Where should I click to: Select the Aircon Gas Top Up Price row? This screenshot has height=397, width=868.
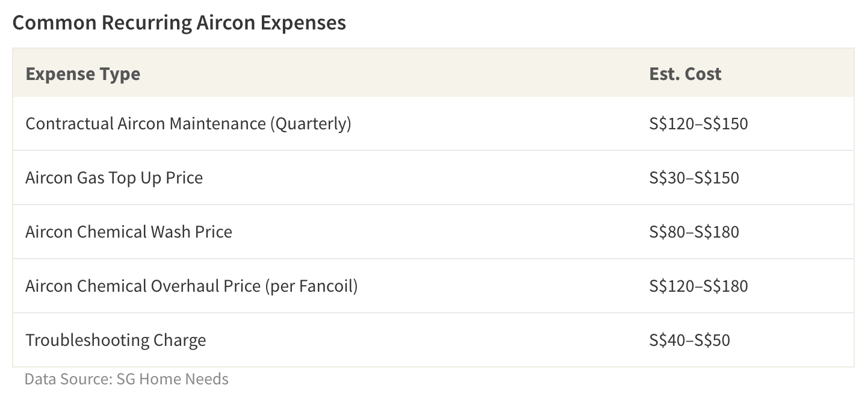coord(433,177)
